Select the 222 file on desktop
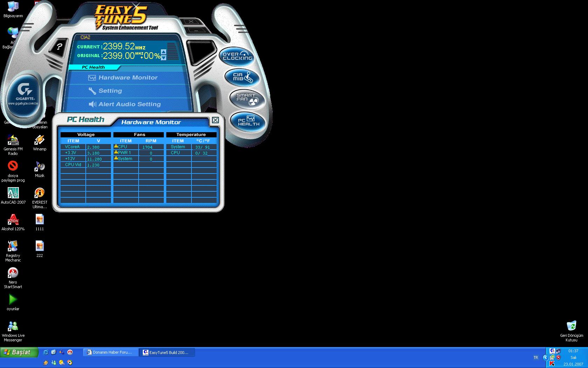 click(40, 249)
